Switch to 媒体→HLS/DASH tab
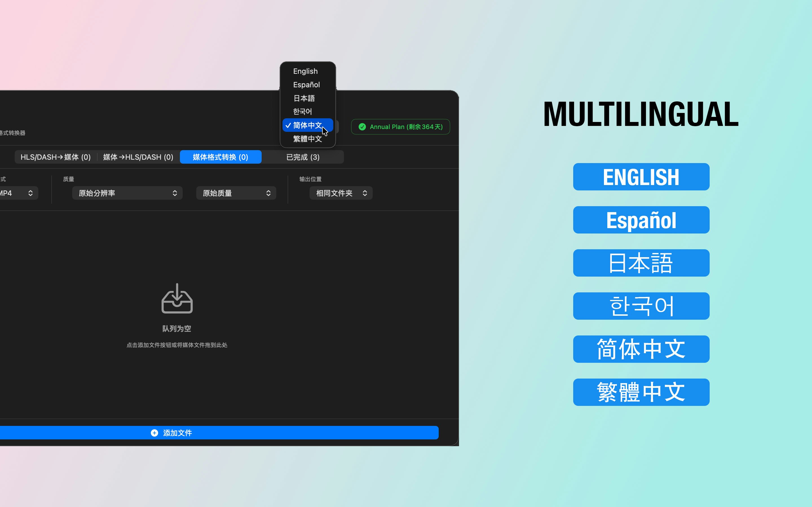 pos(138,157)
